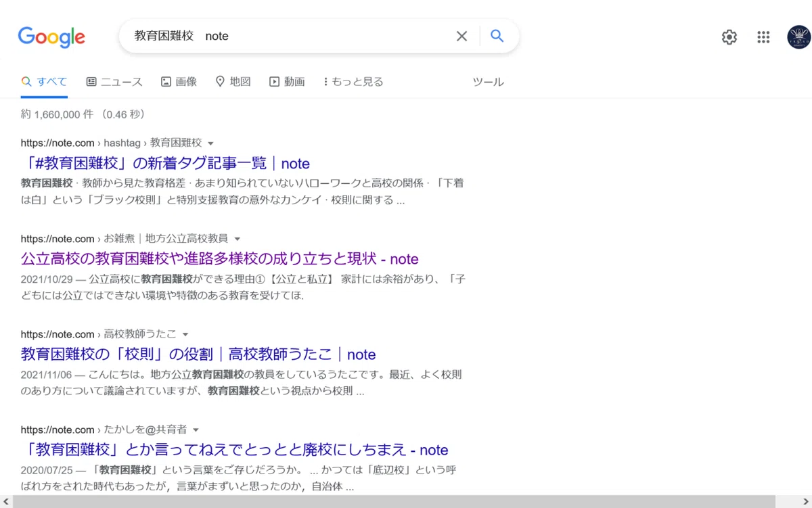This screenshot has width=812, height=508.
Task: Click the results count 約 1,660,000 件
Action: click(x=58, y=114)
